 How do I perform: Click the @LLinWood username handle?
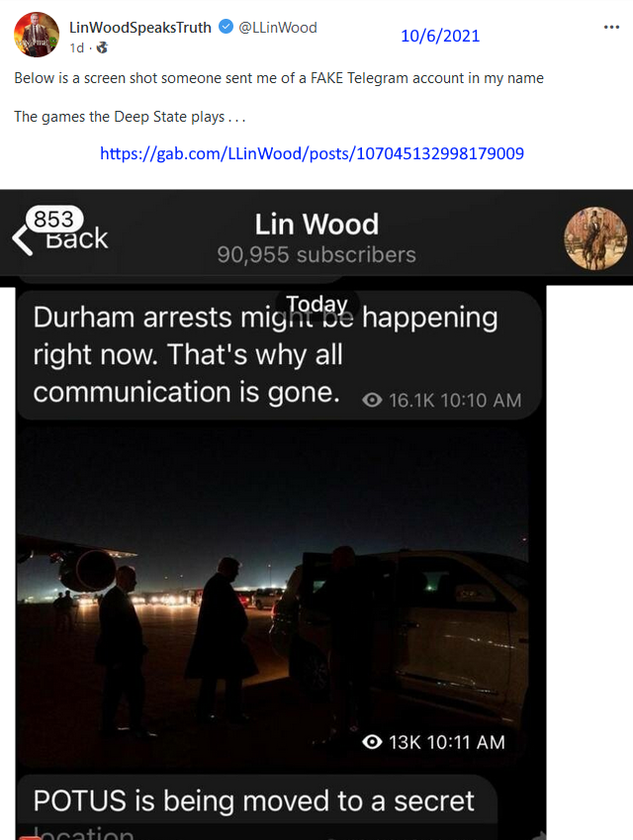[277, 28]
